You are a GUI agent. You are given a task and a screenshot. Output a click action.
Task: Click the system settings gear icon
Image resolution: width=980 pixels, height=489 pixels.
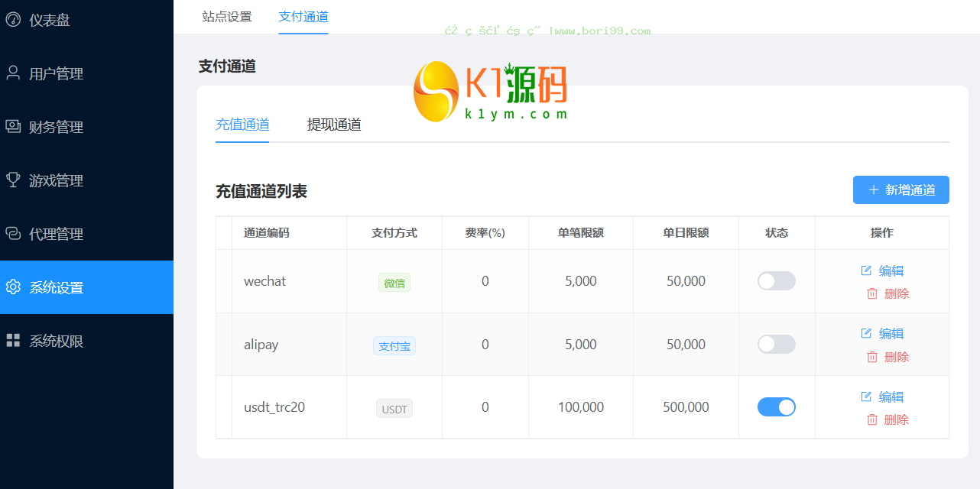pyautogui.click(x=13, y=287)
